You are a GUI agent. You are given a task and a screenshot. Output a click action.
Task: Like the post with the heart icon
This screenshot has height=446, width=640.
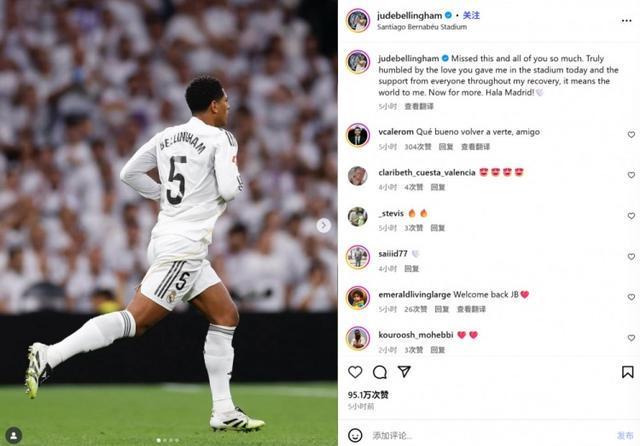(x=355, y=372)
